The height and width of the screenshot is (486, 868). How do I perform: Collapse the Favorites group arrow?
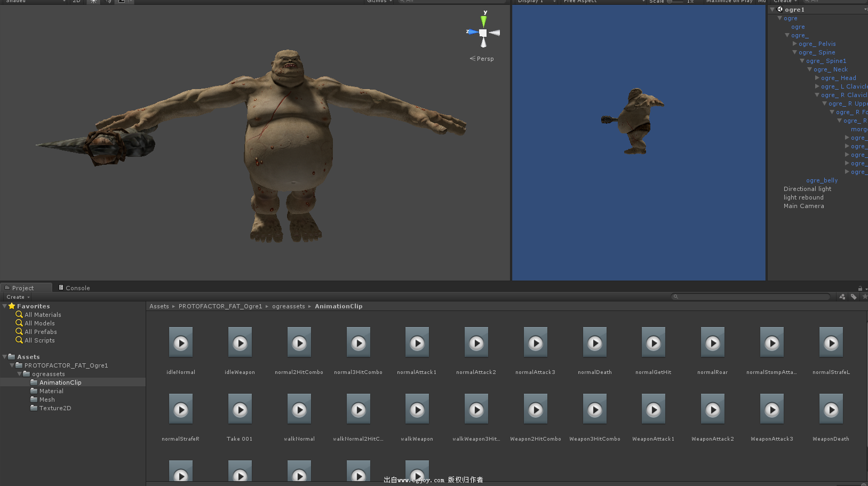pyautogui.click(x=4, y=306)
